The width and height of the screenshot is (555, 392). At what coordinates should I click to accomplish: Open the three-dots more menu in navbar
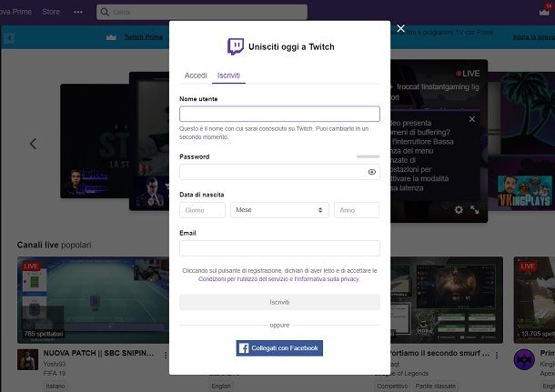coord(78,12)
